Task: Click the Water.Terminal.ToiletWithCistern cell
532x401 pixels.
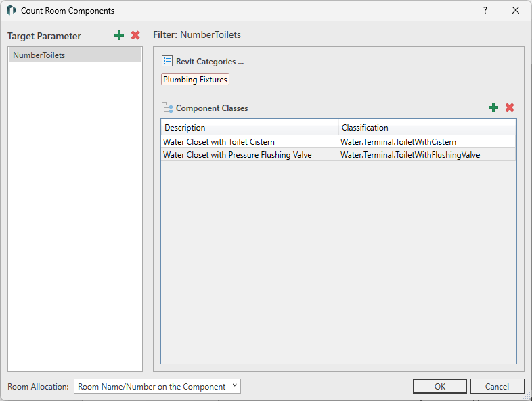Action: (x=427, y=142)
